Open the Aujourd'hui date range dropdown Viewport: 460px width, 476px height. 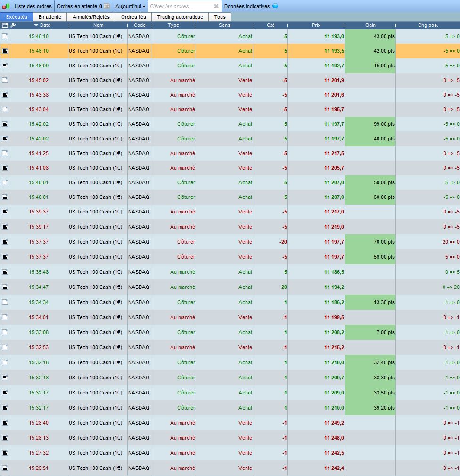130,6
